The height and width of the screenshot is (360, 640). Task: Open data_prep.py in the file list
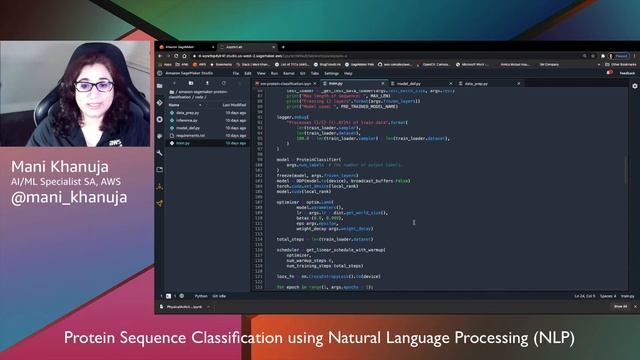coord(208,113)
